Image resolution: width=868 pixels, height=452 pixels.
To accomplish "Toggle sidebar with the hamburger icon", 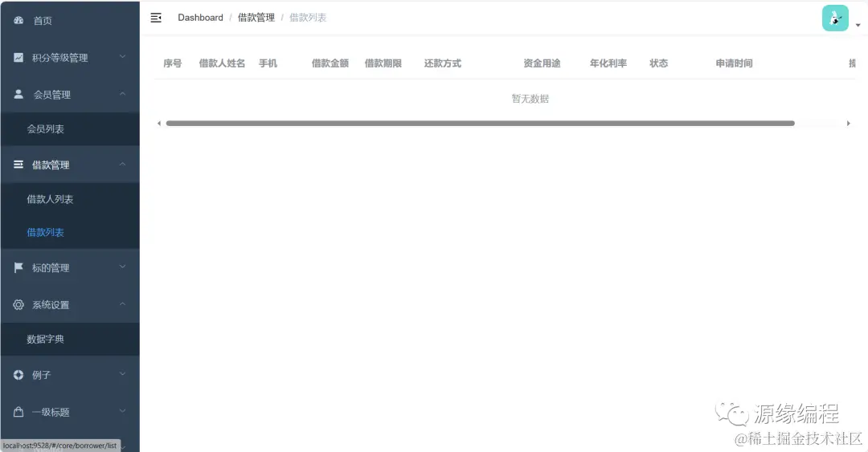I will (x=156, y=18).
